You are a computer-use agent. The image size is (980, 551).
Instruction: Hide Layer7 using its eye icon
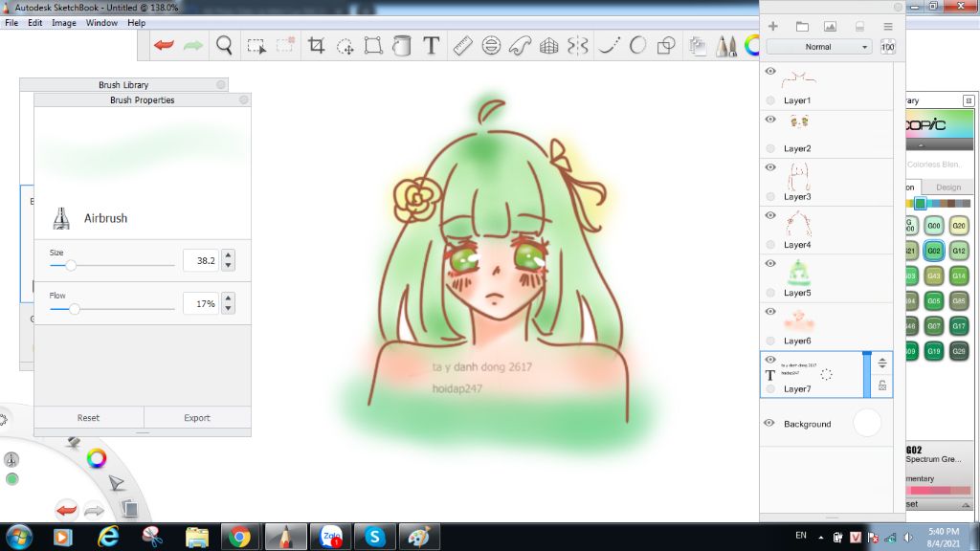[x=770, y=360]
